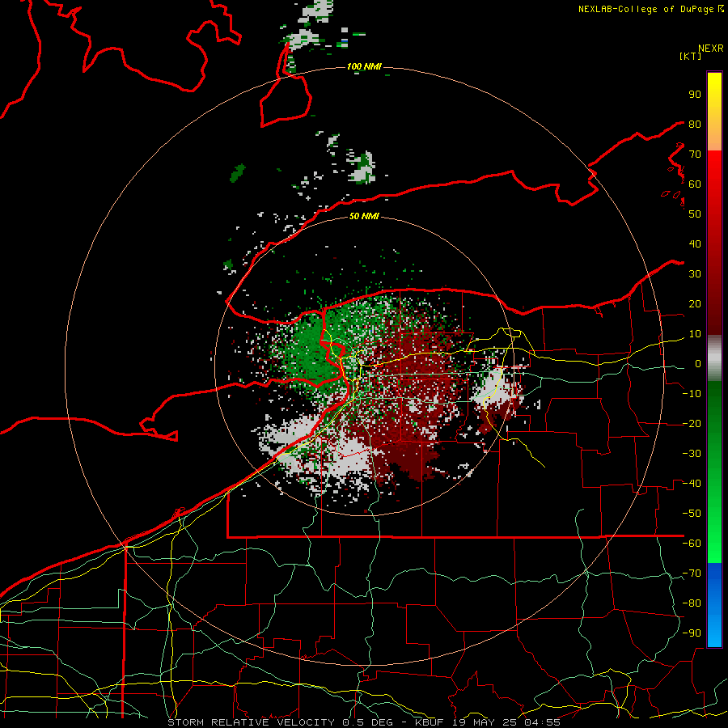Click the "60" value on the velocity scale
Image resolution: width=728 pixels, height=728 pixels.
pyautogui.click(x=695, y=184)
